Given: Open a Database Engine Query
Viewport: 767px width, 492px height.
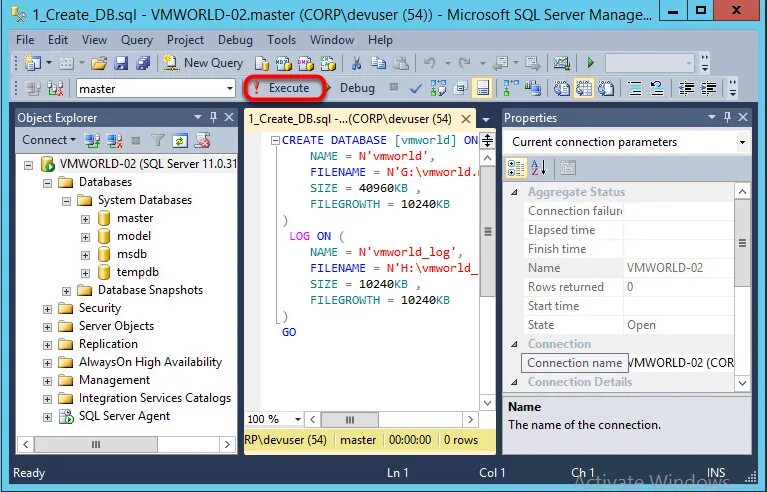Looking at the screenshot, I should (x=262, y=63).
